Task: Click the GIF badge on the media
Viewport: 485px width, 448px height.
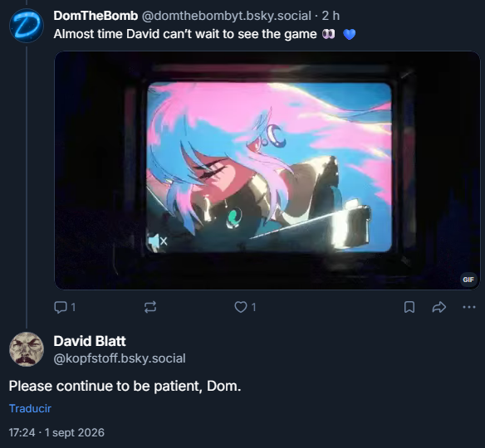Action: [468, 280]
